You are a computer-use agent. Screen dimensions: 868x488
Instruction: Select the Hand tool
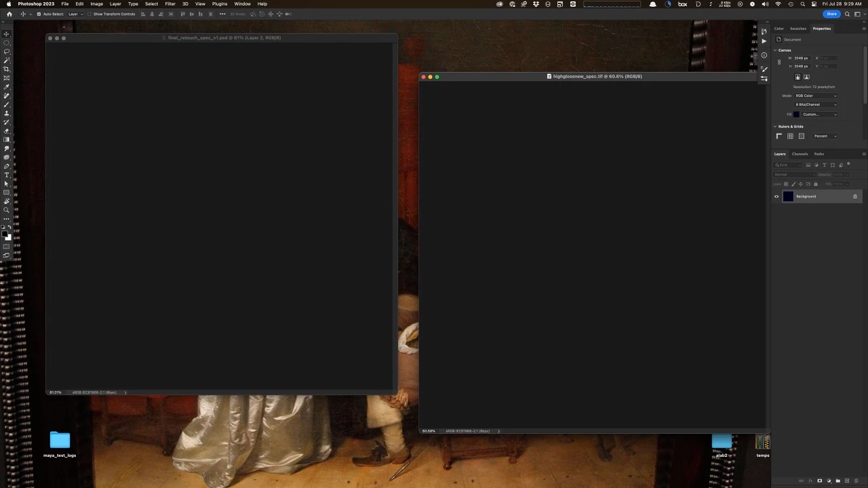pos(7,201)
